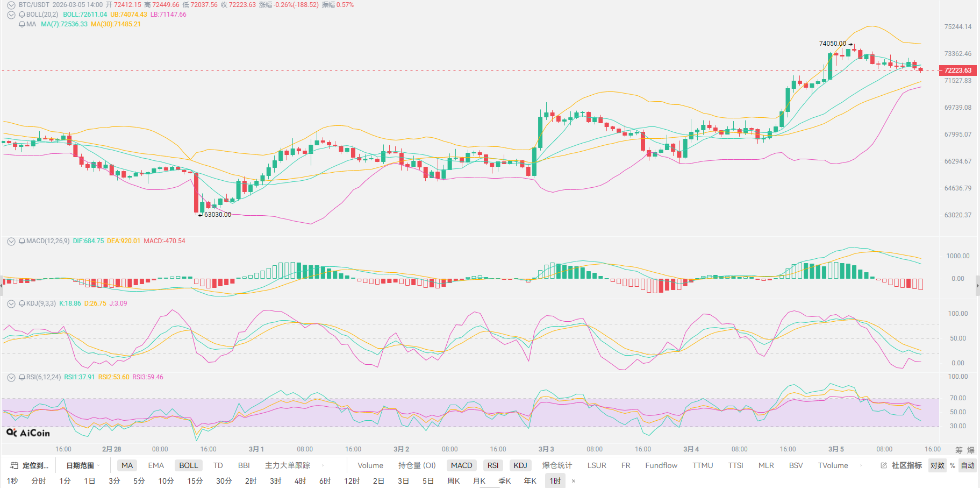Toggle the % percentage scale
The height and width of the screenshot is (488, 980).
click(953, 465)
